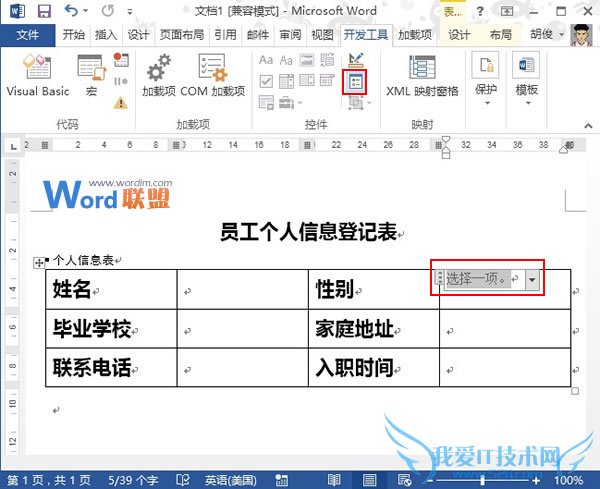
Task: Switch to the 开始 (Home) tab
Action: coord(73,35)
